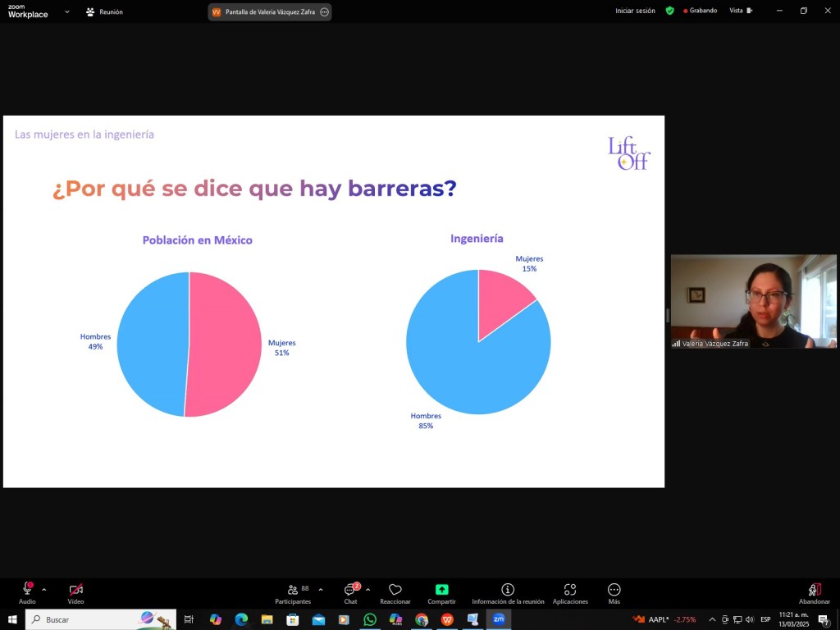This screenshot has width=840, height=630.
Task: Open the Reunión tab
Action: [104, 11]
